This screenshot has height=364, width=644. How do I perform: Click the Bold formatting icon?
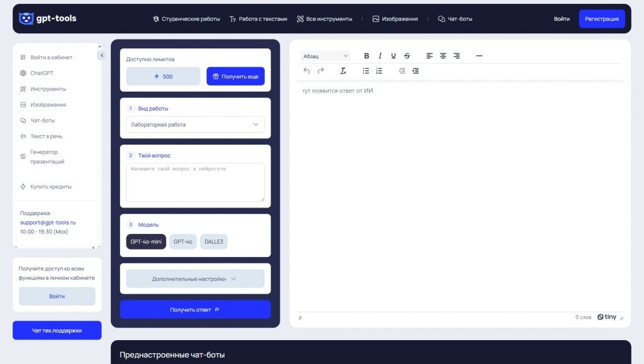tap(367, 56)
